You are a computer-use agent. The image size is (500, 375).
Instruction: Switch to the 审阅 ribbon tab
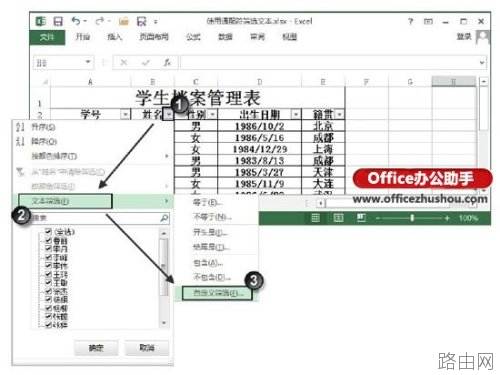[x=257, y=37]
